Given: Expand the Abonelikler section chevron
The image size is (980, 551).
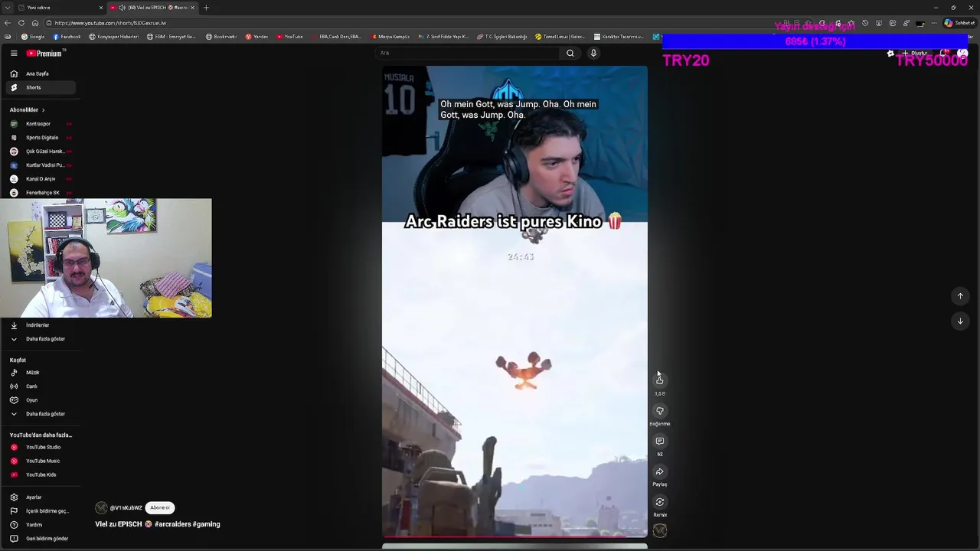Looking at the screenshot, I should pyautogui.click(x=43, y=110).
